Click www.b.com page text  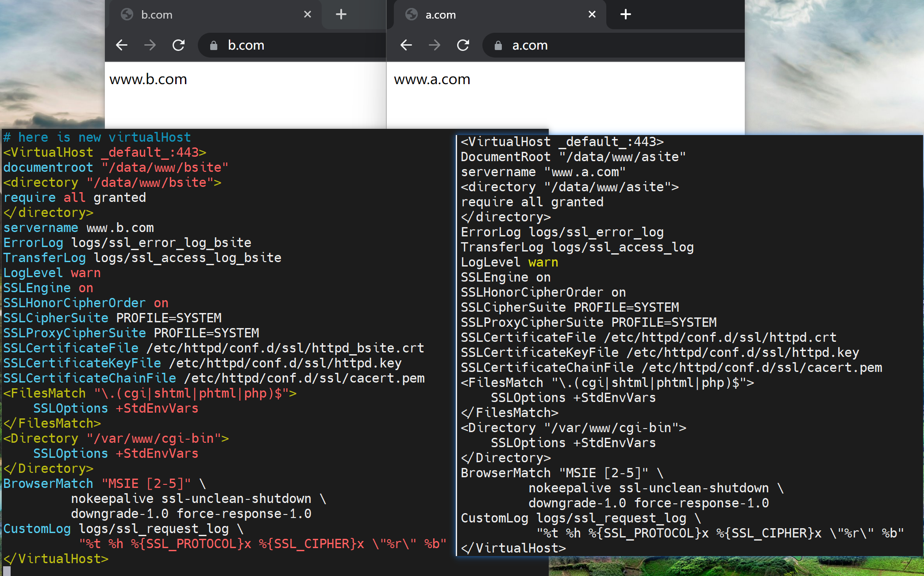pos(148,79)
